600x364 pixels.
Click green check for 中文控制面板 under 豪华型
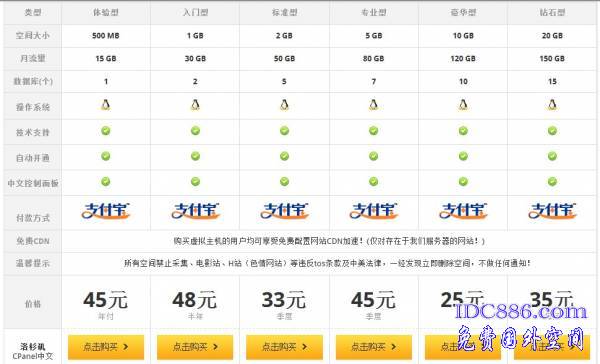click(x=463, y=181)
